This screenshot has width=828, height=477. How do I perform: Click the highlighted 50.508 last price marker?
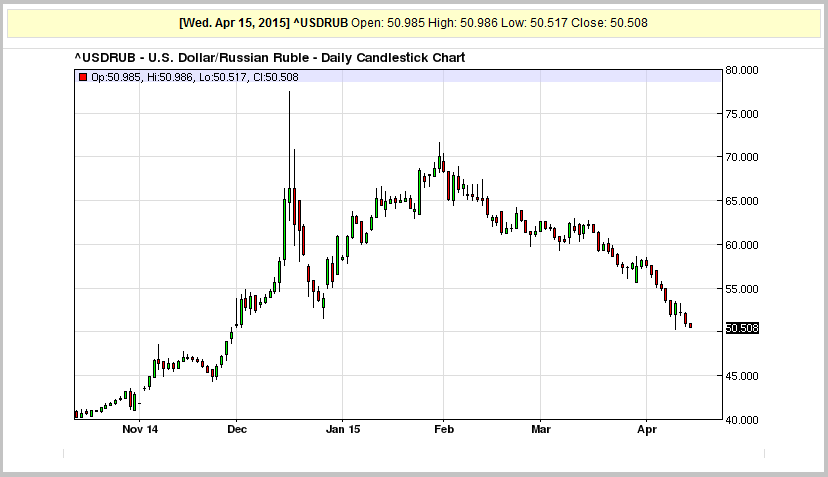[x=742, y=328]
